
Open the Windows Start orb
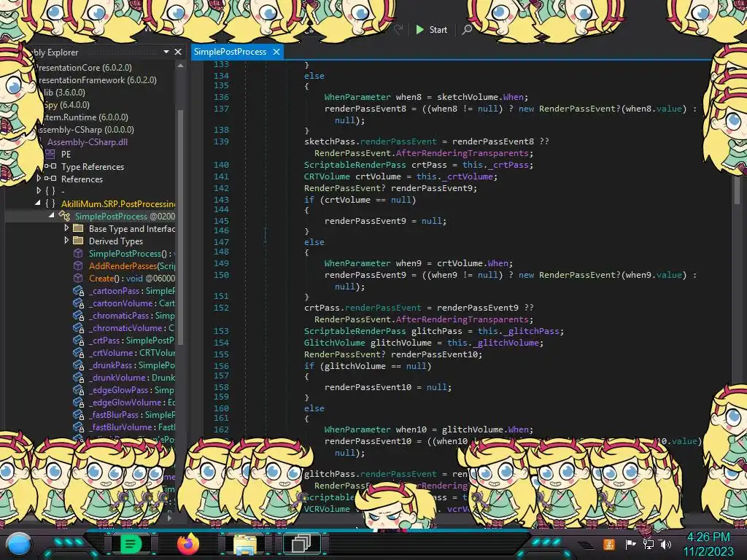pyautogui.click(x=18, y=544)
